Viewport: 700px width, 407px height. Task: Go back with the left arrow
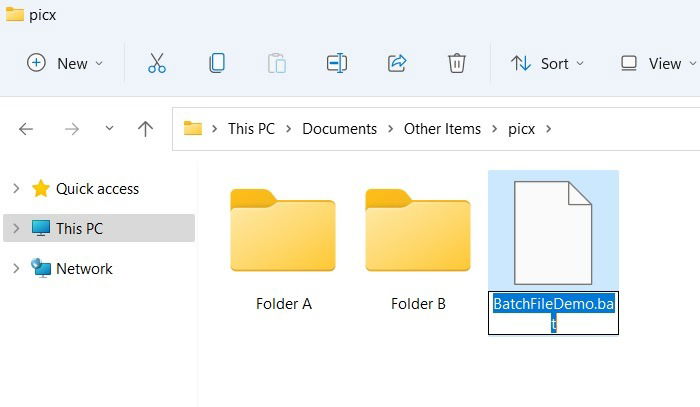(x=26, y=129)
